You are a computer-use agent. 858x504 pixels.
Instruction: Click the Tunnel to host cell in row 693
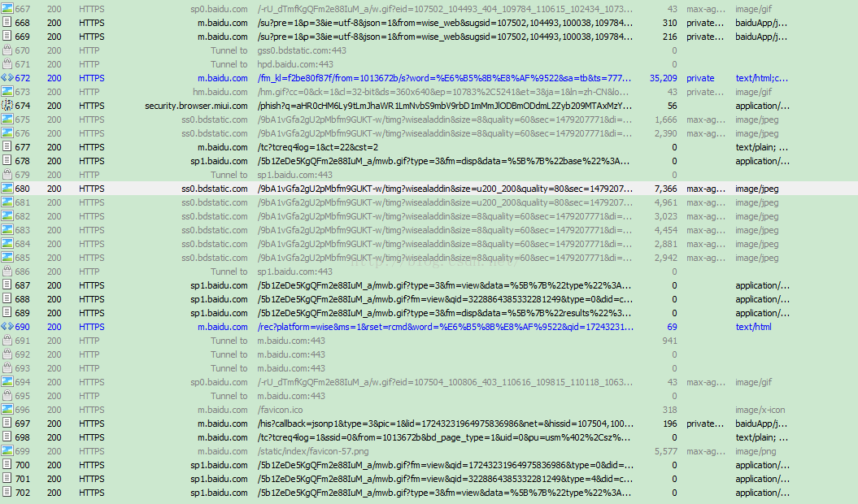tap(229, 368)
